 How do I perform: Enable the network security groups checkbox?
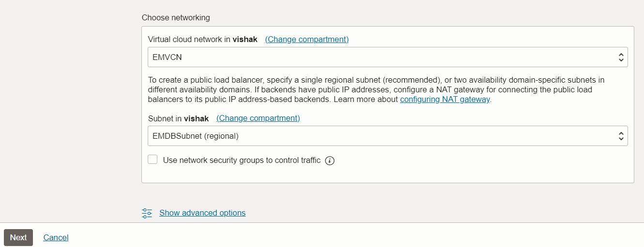coord(153,160)
